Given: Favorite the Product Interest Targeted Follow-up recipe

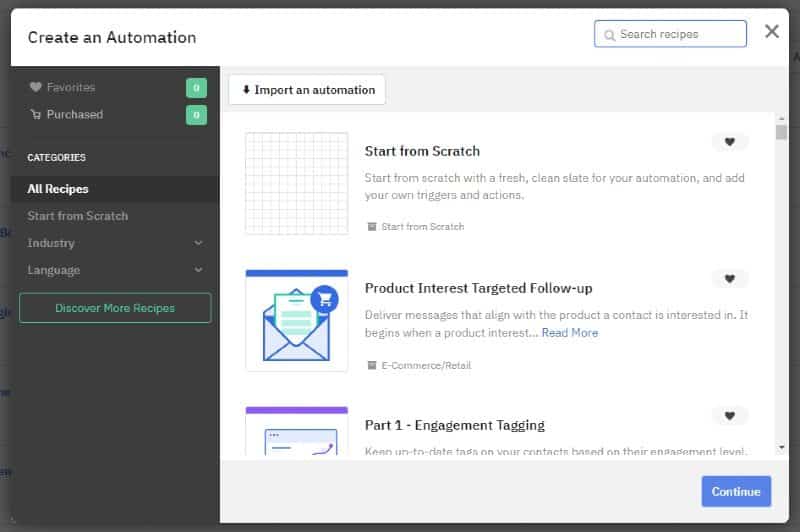Looking at the screenshot, I should click(x=730, y=278).
